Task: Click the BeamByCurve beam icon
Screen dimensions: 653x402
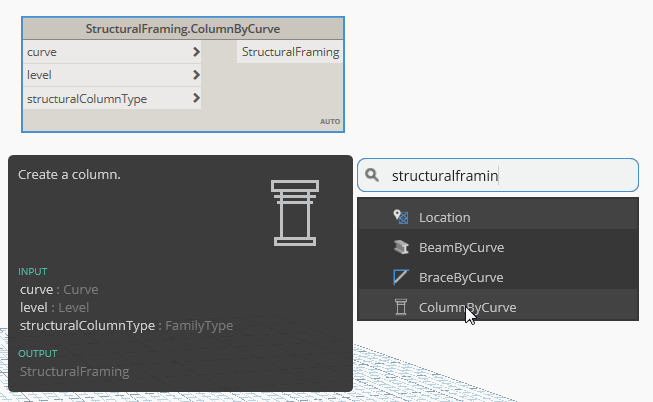Action: click(400, 247)
